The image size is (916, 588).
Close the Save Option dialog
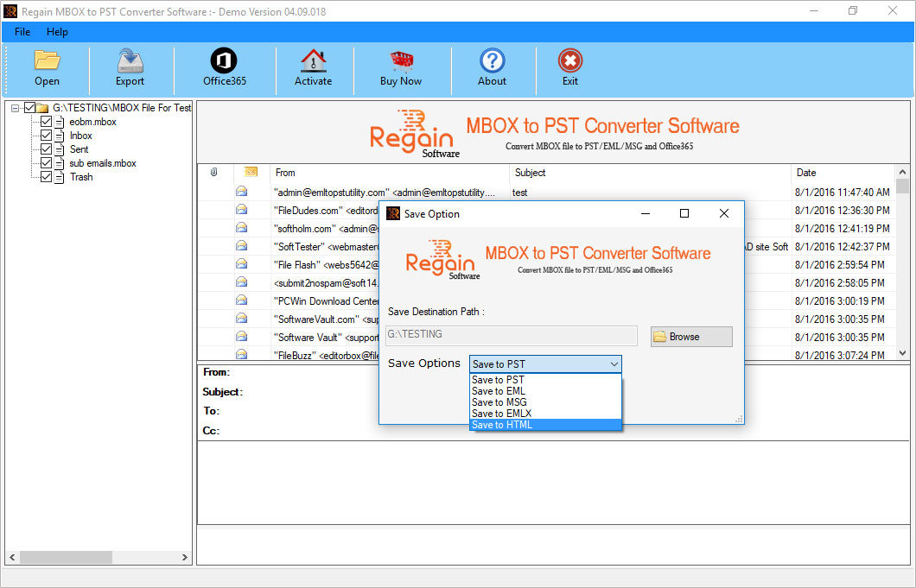click(x=724, y=214)
